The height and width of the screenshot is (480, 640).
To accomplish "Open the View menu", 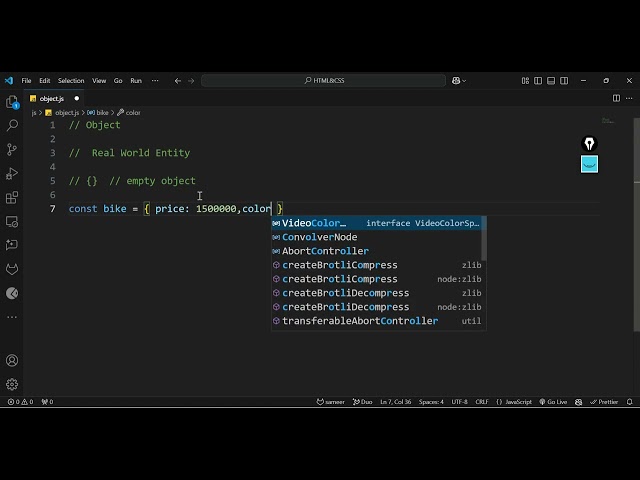I will tap(99, 81).
